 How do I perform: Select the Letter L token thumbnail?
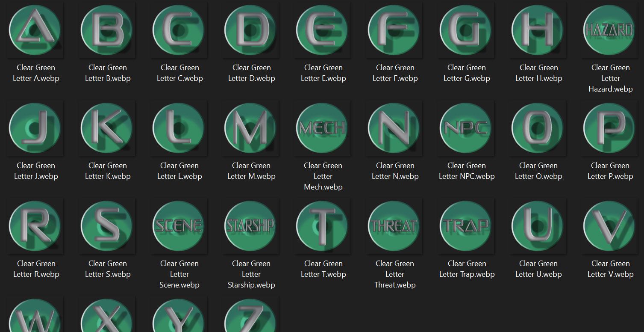point(179,128)
